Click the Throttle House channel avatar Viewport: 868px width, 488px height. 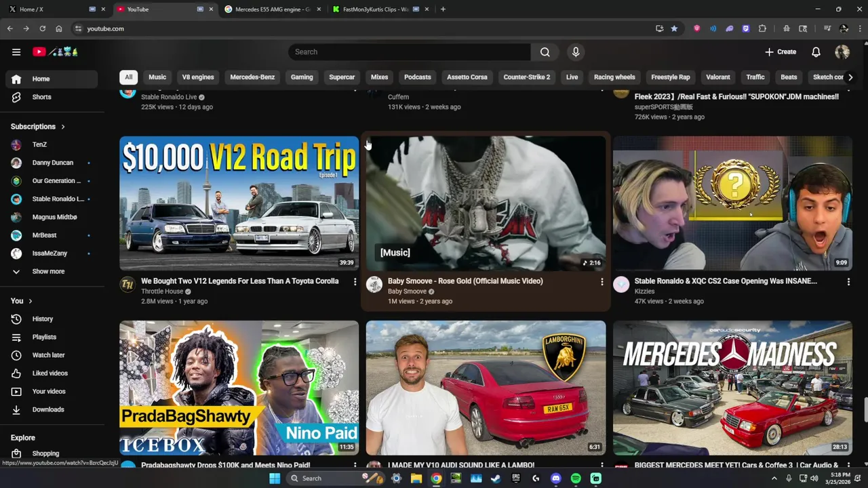(127, 285)
